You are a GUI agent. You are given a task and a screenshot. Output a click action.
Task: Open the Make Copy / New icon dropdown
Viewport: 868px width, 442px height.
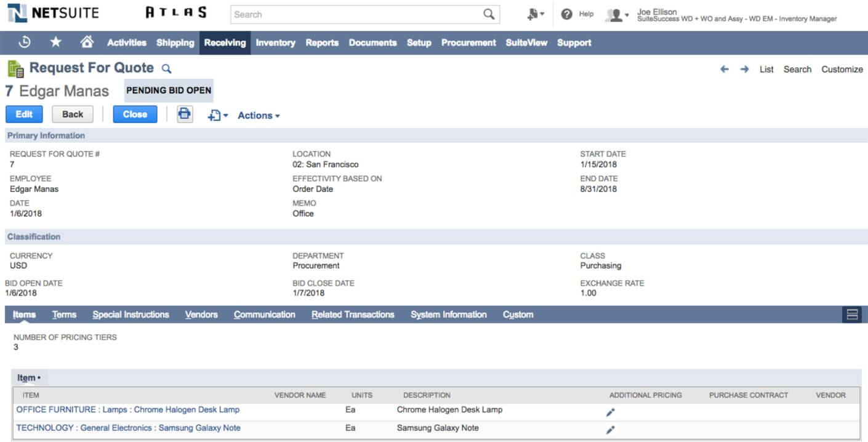point(218,115)
